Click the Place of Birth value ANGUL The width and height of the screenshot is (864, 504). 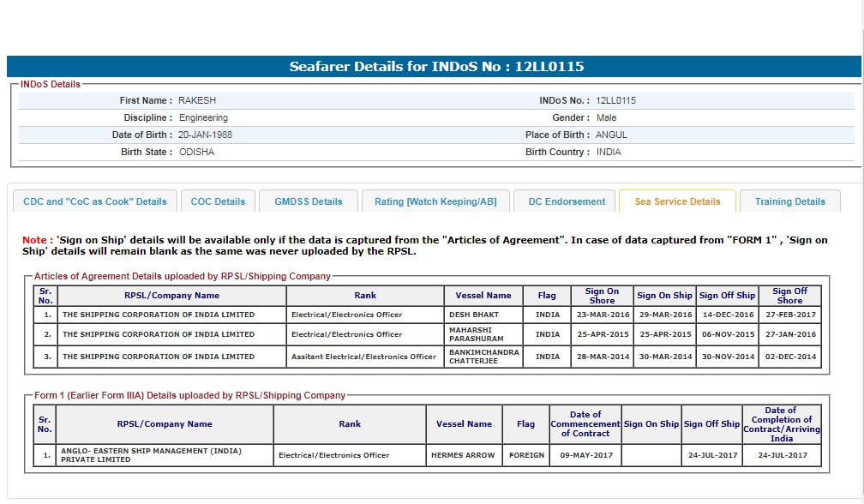tap(611, 135)
